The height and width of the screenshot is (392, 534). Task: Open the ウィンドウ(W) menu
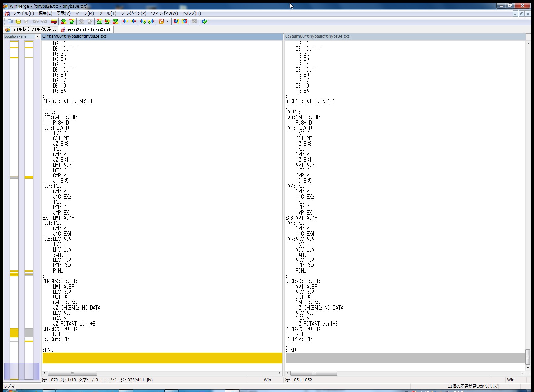[164, 13]
